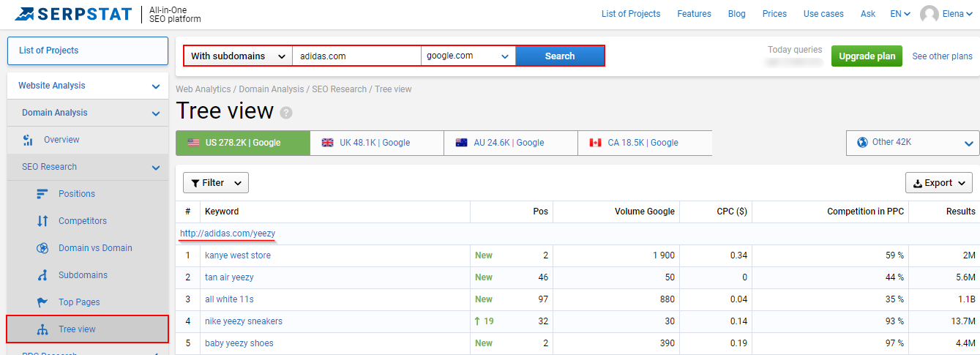Open Use cases in top navigation
Image resolution: width=980 pixels, height=355 pixels.
823,14
